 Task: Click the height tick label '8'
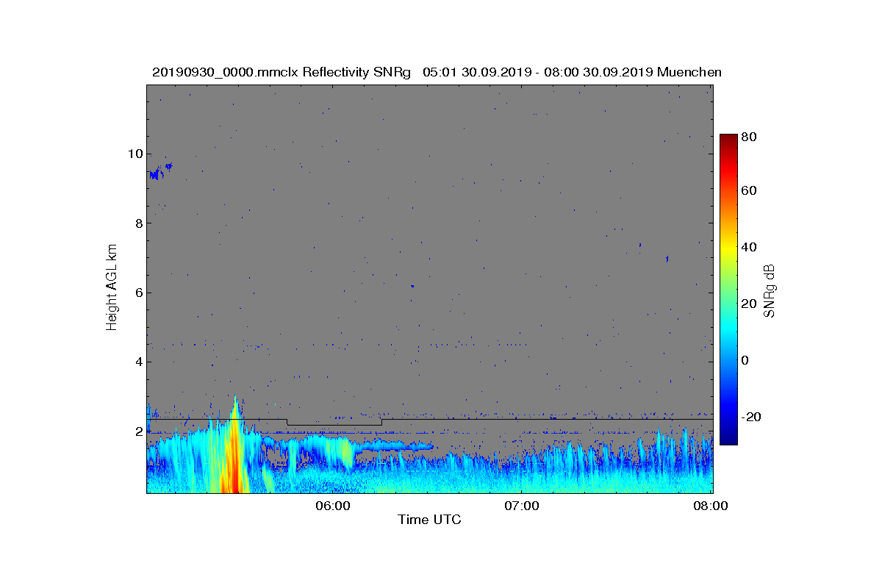[x=137, y=223]
